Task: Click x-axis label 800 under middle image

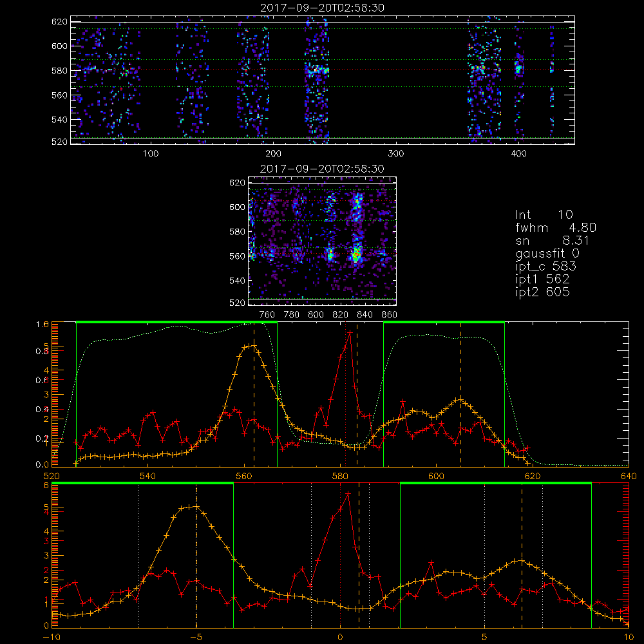Action: pos(316,315)
